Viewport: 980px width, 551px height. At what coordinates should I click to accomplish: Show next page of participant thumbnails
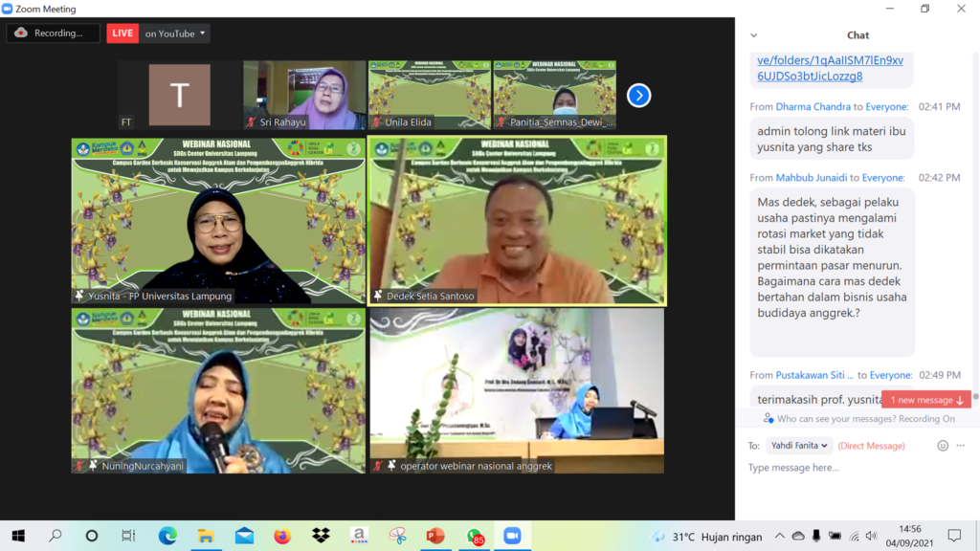point(638,96)
